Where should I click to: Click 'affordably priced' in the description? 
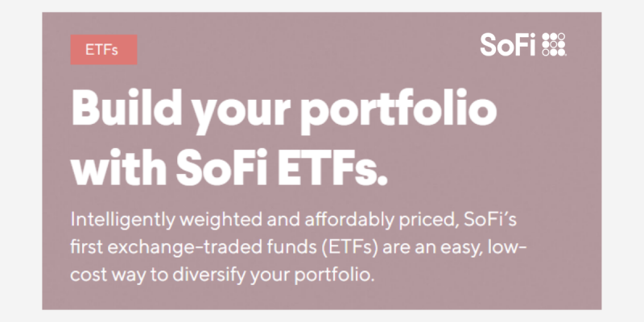(x=382, y=221)
